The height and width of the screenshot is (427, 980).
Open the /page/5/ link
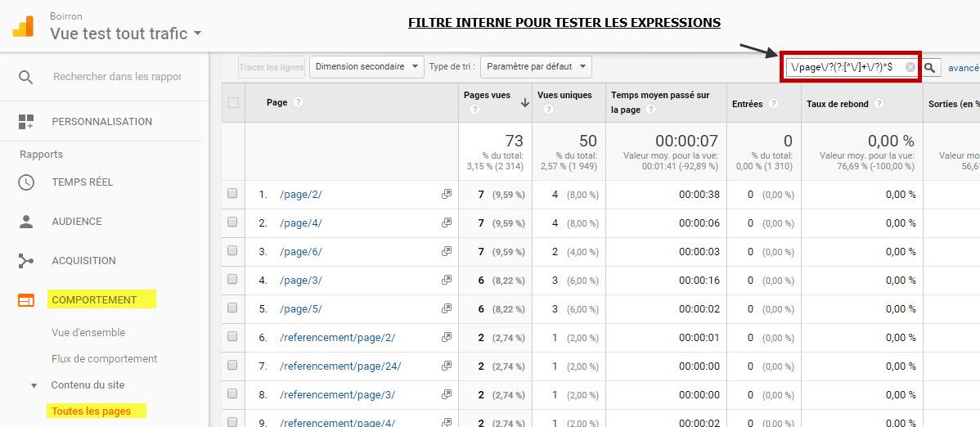tap(300, 309)
